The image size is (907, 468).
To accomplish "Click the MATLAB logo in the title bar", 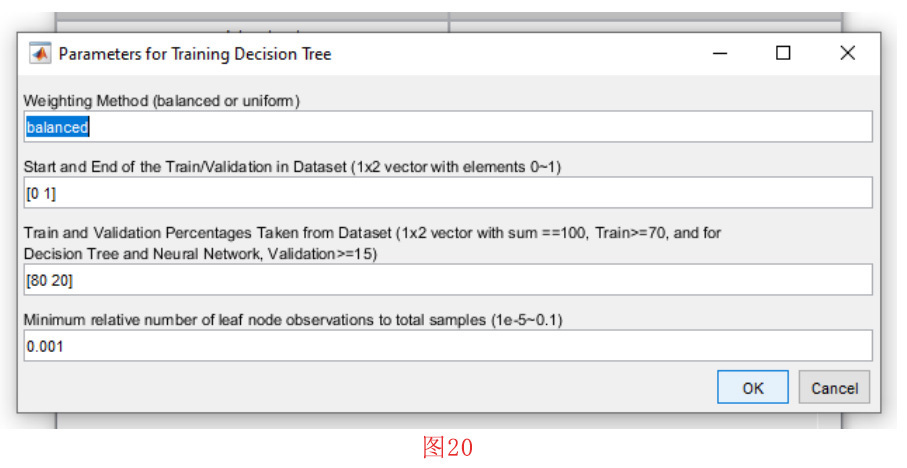I will coord(40,54).
